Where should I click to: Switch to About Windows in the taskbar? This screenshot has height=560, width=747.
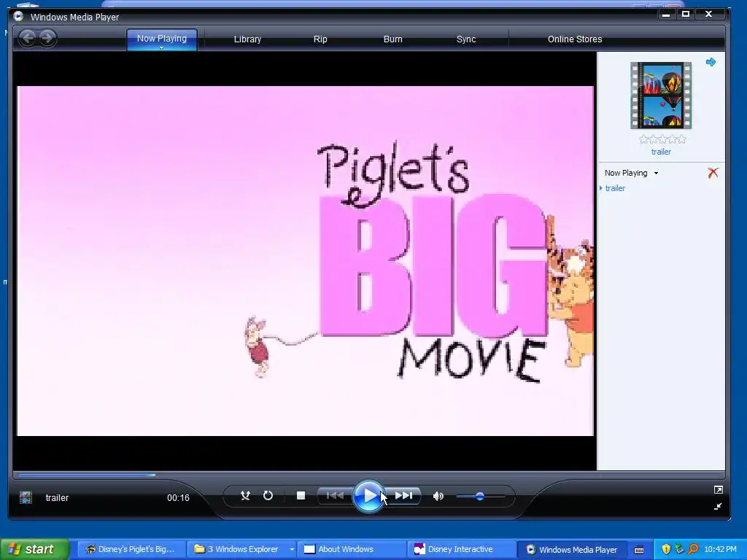(351, 550)
